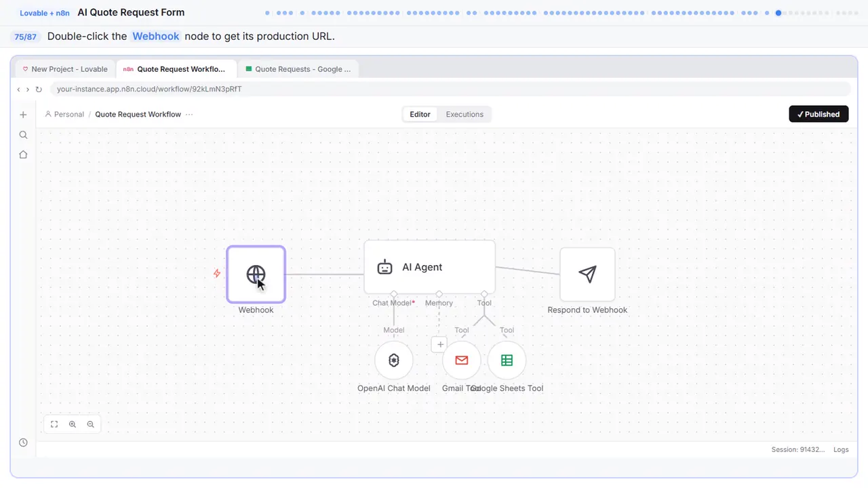Viewport: 868px width, 488px height.
Task: Click the current step progress dot
Action: 778,13
